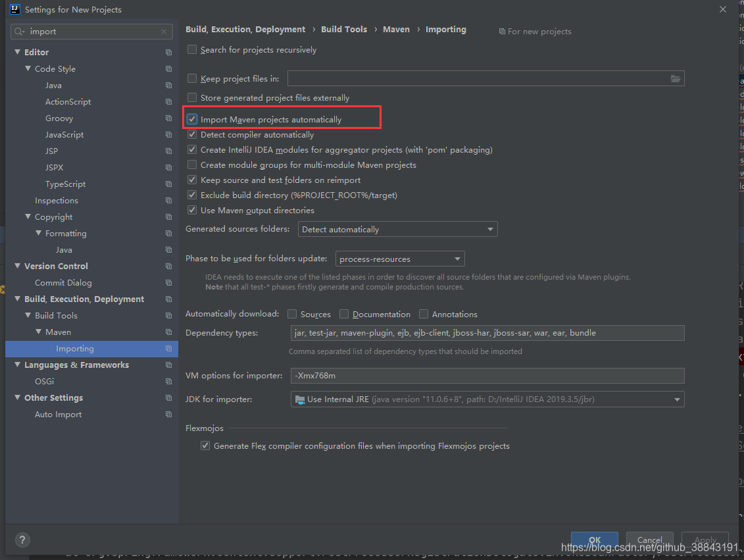This screenshot has width=744, height=560.
Task: Collapse Build, Execution, Deployment tree node
Action: pyautogui.click(x=18, y=299)
